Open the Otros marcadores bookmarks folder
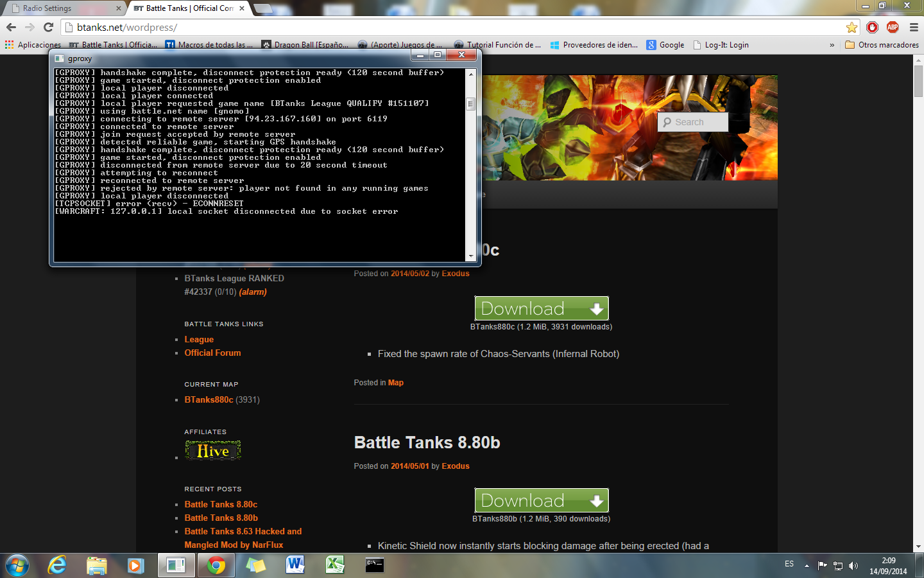Viewport: 924px width, 578px height. [882, 45]
